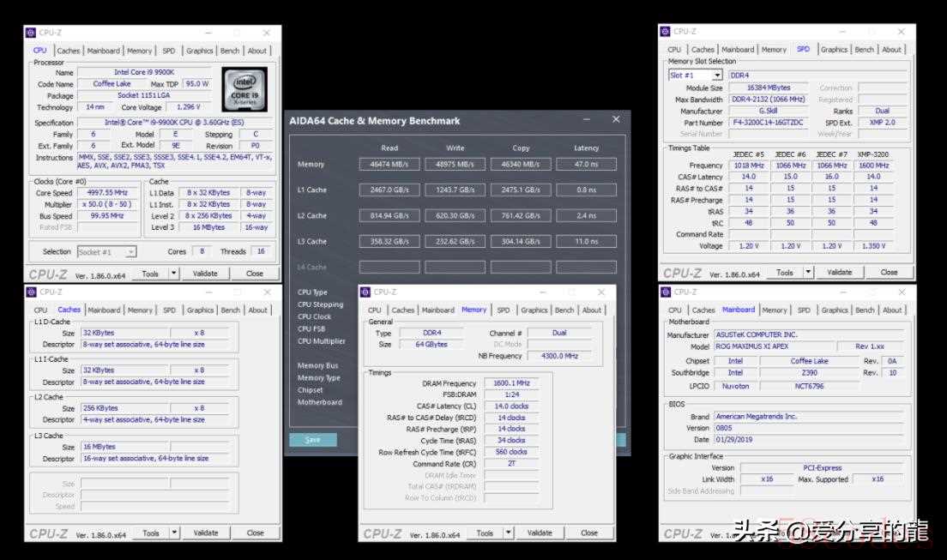This screenshot has height=560, width=947.
Task: Close the AIDA64 Cache & Memory Benchmark window
Action: coord(616,119)
